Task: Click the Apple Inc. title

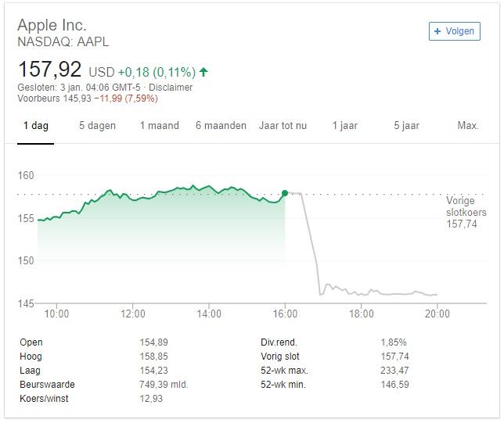Action: coord(52,25)
